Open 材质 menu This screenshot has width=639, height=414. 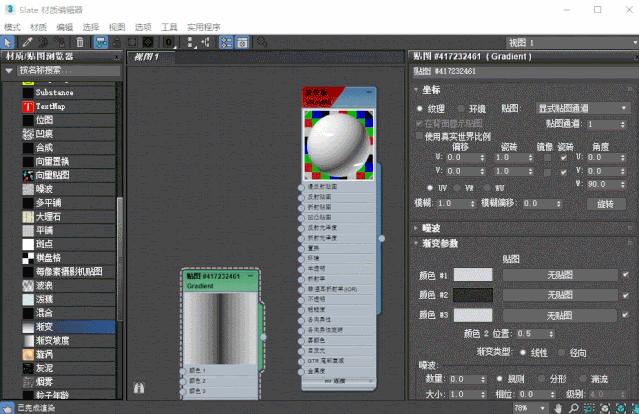38,27
